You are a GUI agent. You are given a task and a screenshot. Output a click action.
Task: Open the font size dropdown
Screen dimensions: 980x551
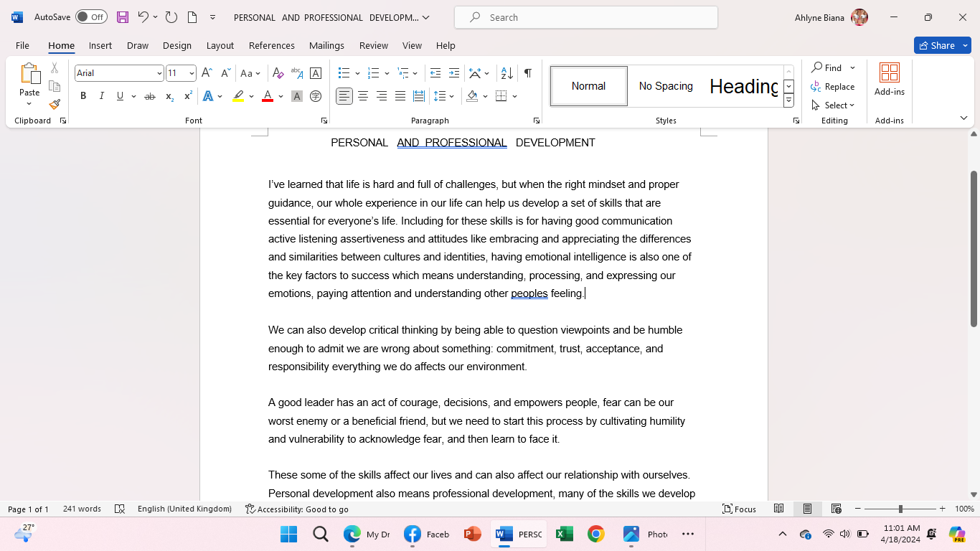tap(192, 73)
